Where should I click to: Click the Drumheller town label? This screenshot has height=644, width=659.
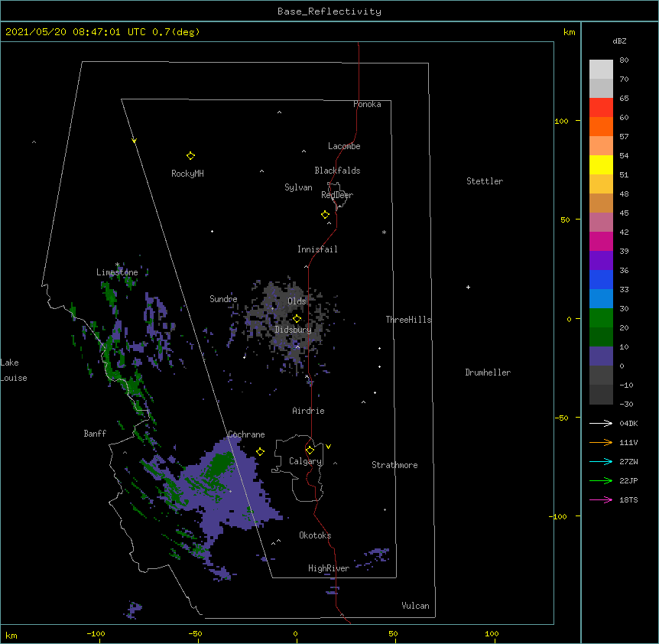pos(488,372)
